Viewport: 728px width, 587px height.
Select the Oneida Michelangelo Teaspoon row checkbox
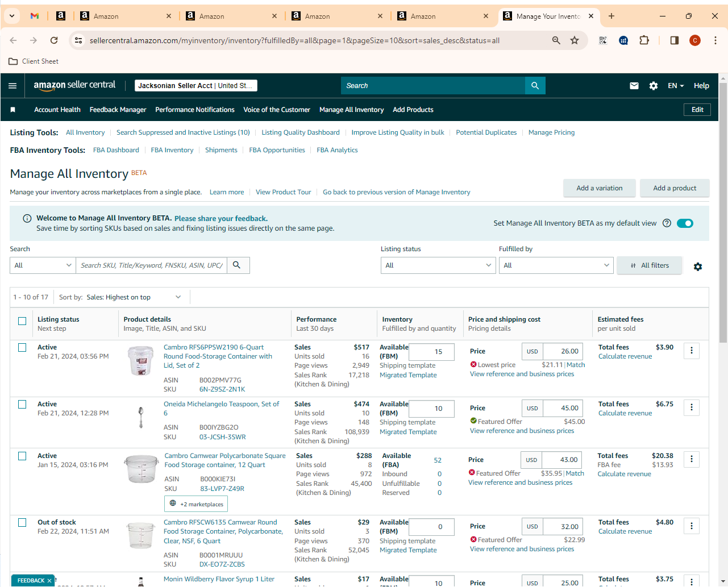pyautogui.click(x=22, y=404)
